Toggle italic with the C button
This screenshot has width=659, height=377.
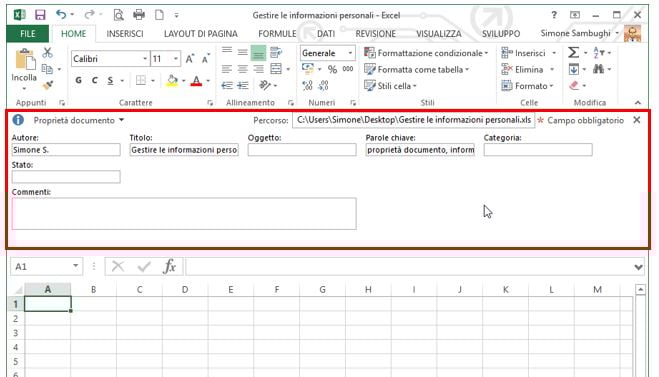coord(95,80)
